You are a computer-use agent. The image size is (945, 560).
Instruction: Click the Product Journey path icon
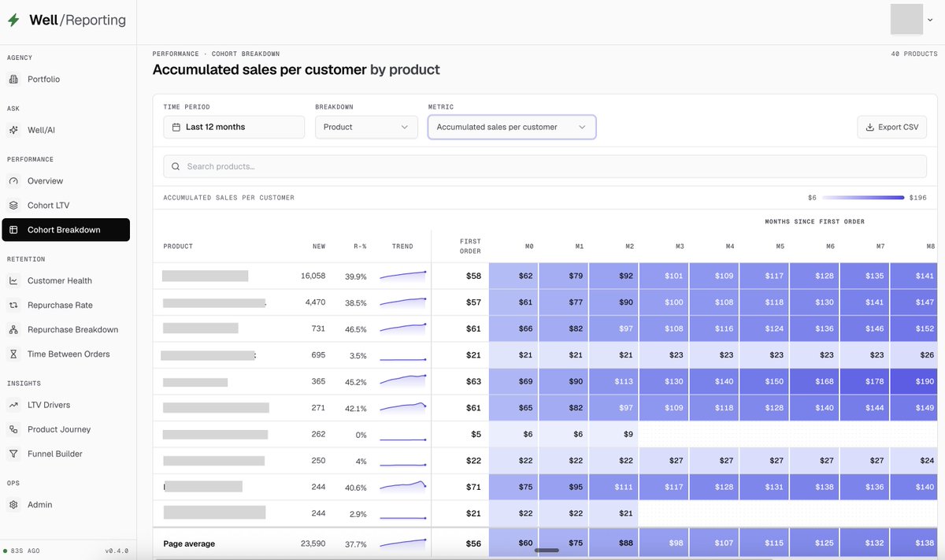(13, 429)
